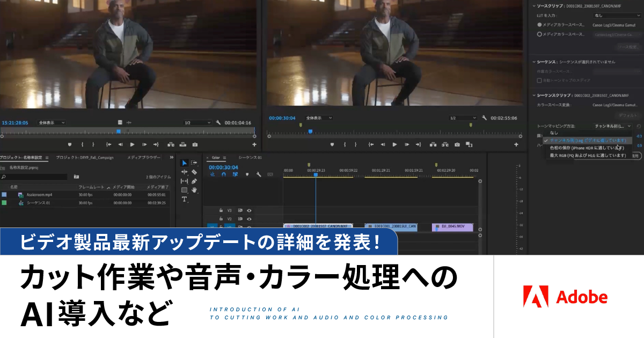Select the second メディアカラースペース radio button
The width and height of the screenshot is (644, 338).
tap(540, 34)
